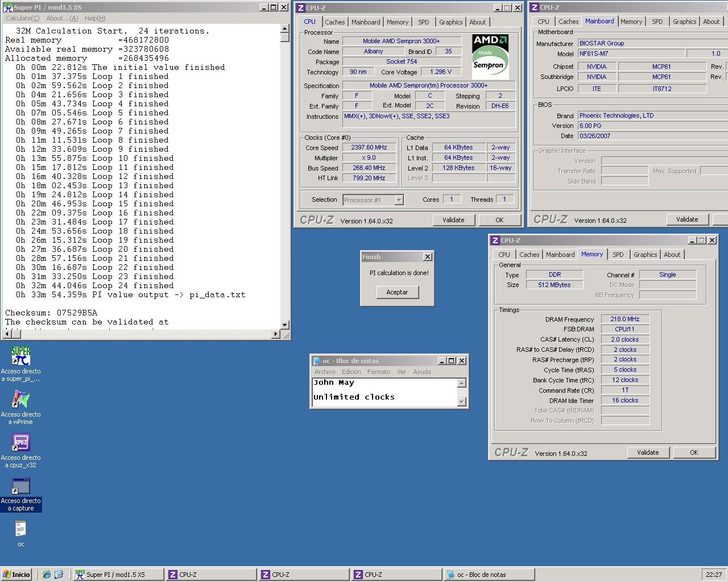The image size is (728, 582).
Task: Click Bus Speed value 266.40 MHz
Action: 369,168
